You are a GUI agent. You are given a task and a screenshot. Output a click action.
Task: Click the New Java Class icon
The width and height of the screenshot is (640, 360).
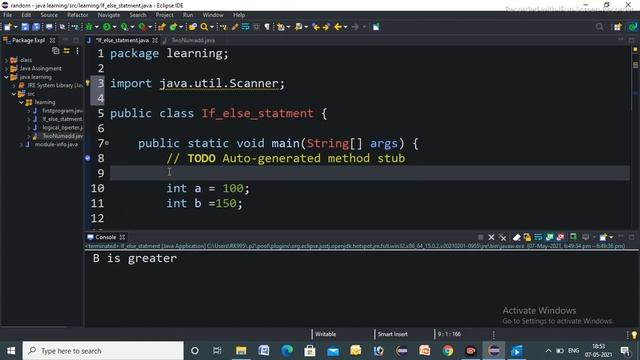click(x=173, y=27)
